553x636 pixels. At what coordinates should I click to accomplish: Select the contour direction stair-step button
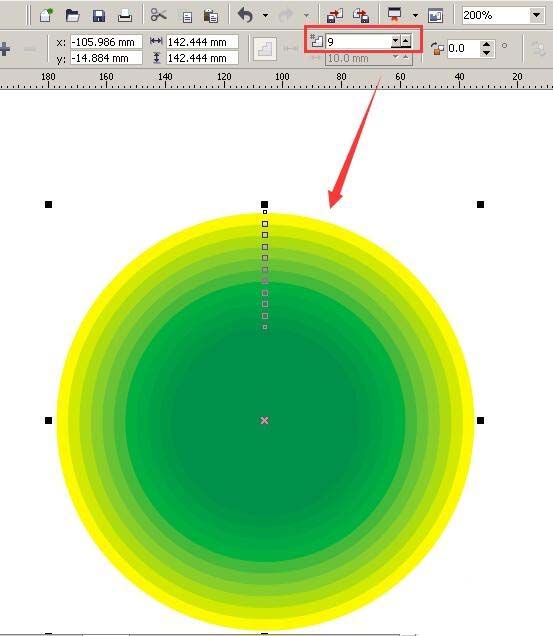coord(265,49)
